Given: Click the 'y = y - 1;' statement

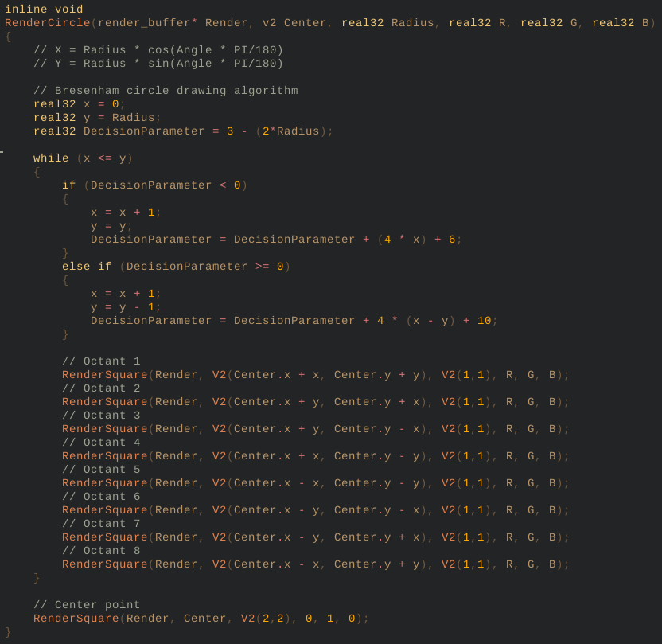Looking at the screenshot, I should click(x=126, y=307).
